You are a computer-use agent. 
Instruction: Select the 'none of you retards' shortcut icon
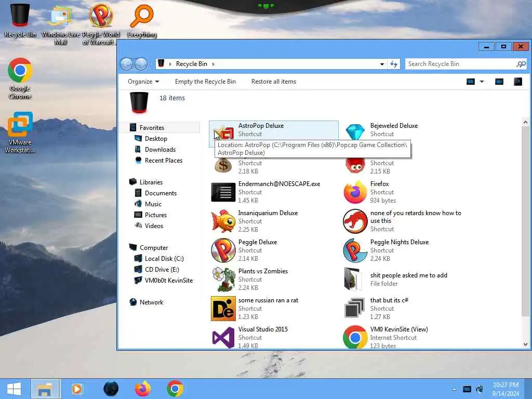[355, 221]
